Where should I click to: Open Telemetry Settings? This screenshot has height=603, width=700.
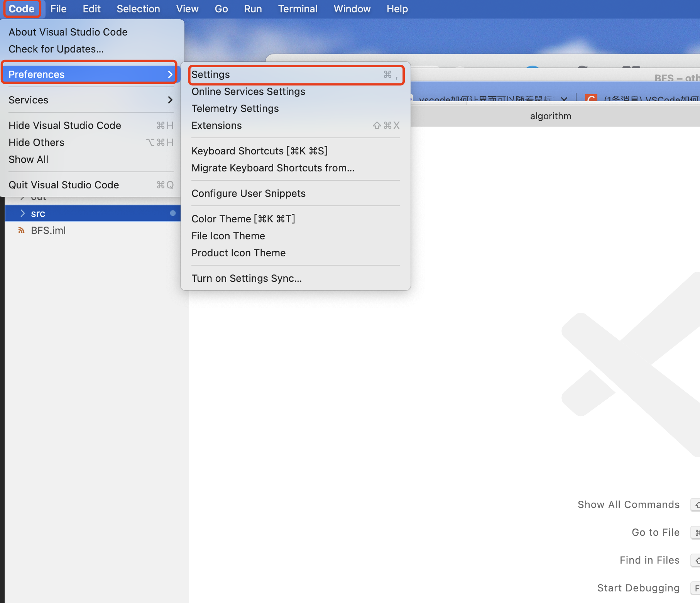(x=296, y=108)
